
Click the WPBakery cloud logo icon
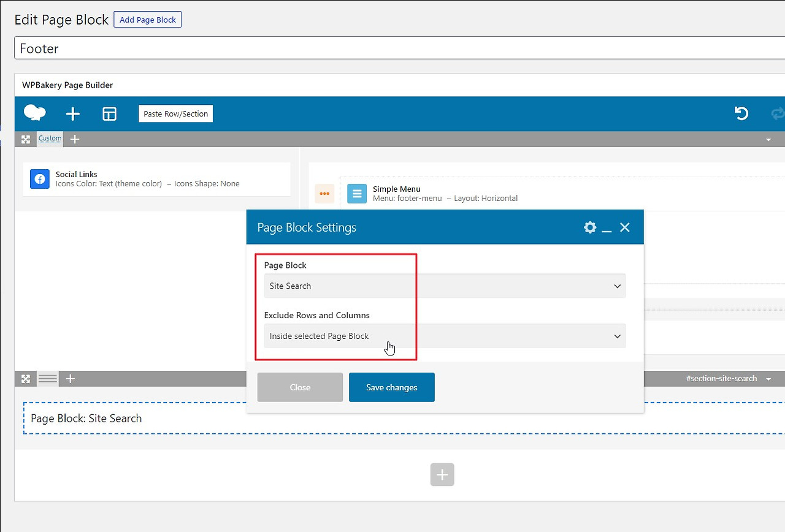click(x=35, y=113)
